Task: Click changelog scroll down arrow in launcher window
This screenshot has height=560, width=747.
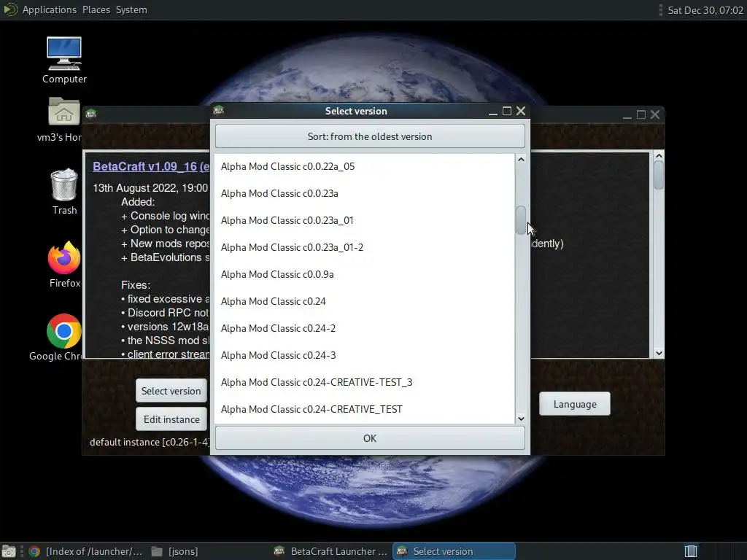Action: click(x=659, y=353)
